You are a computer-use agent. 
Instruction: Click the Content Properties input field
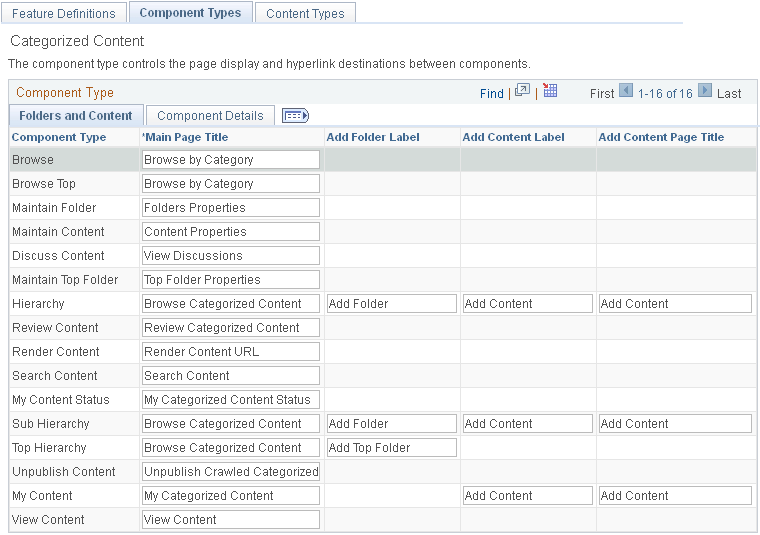pos(231,232)
